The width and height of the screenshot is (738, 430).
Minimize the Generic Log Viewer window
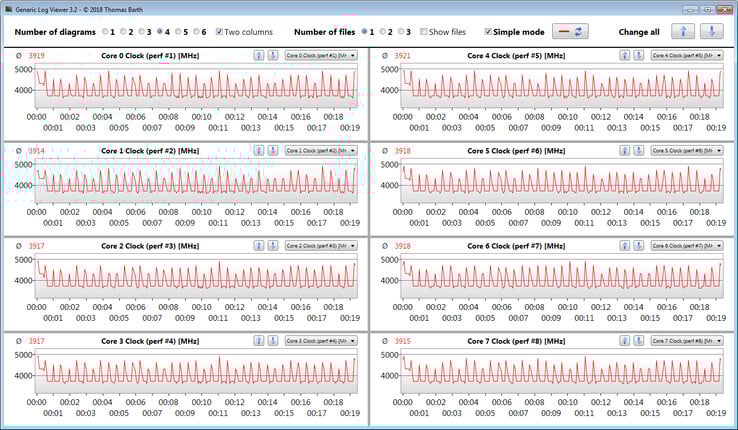pos(690,9)
